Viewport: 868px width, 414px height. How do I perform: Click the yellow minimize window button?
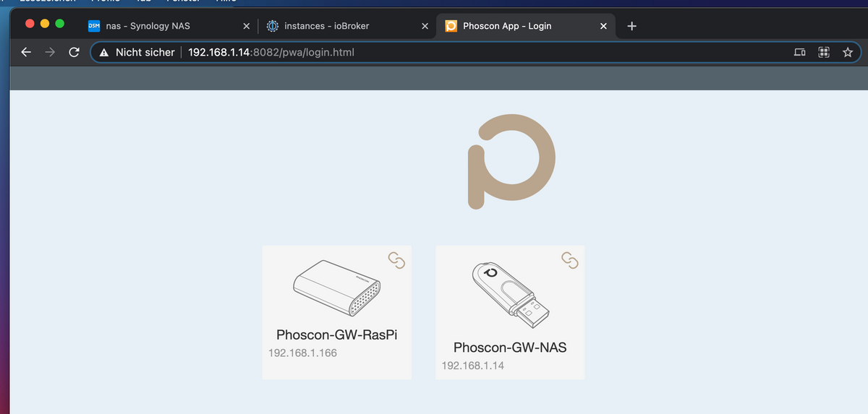[45, 23]
